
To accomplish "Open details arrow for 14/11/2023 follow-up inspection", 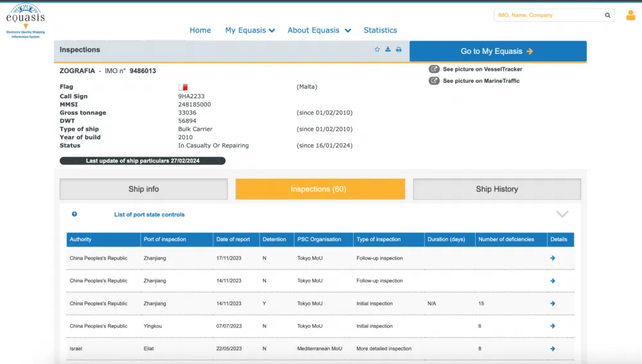I will (553, 281).
